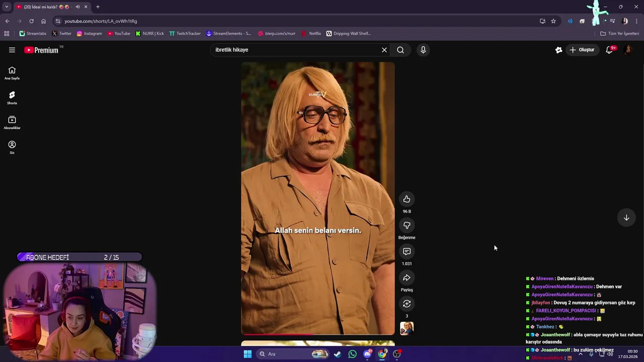Screen dimensions: 644x362
Task: Open the Instagram bookmark
Action: pos(89,34)
